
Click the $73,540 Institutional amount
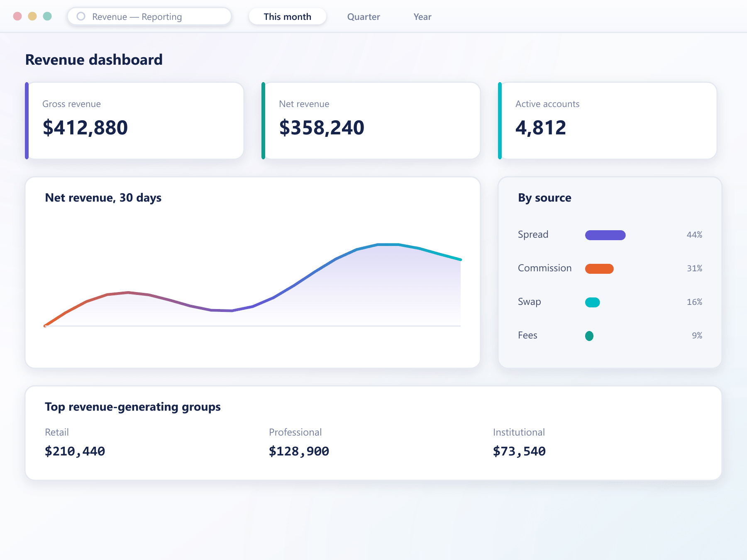[x=519, y=451]
